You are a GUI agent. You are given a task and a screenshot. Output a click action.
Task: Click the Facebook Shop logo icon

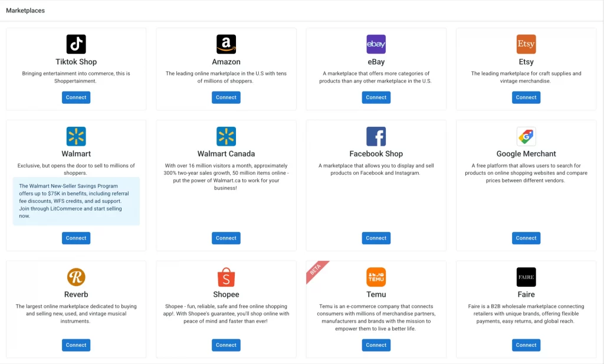click(x=376, y=136)
